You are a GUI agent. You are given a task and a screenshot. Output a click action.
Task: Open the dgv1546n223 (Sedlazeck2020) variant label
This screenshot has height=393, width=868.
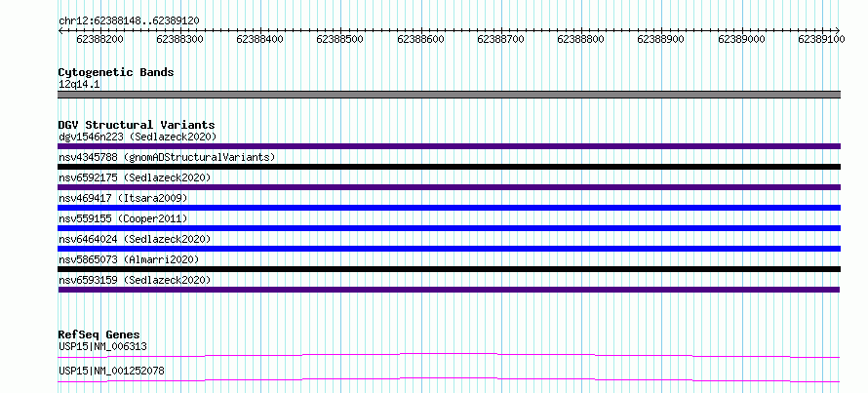click(x=138, y=137)
